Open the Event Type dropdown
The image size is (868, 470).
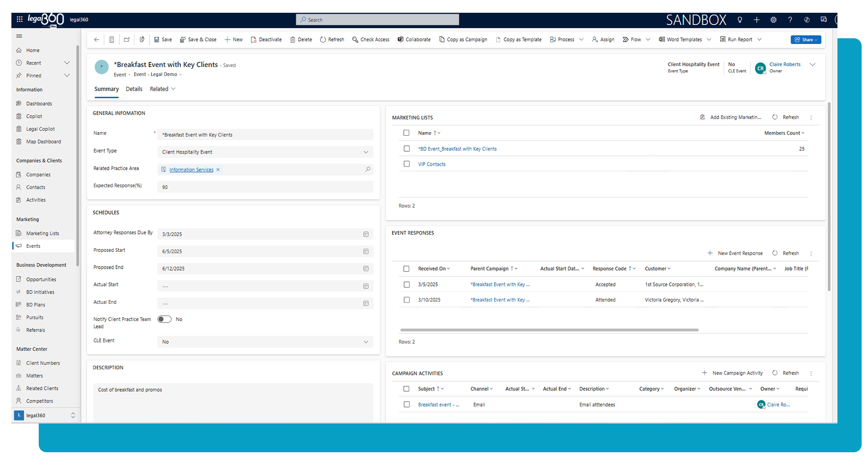point(365,152)
